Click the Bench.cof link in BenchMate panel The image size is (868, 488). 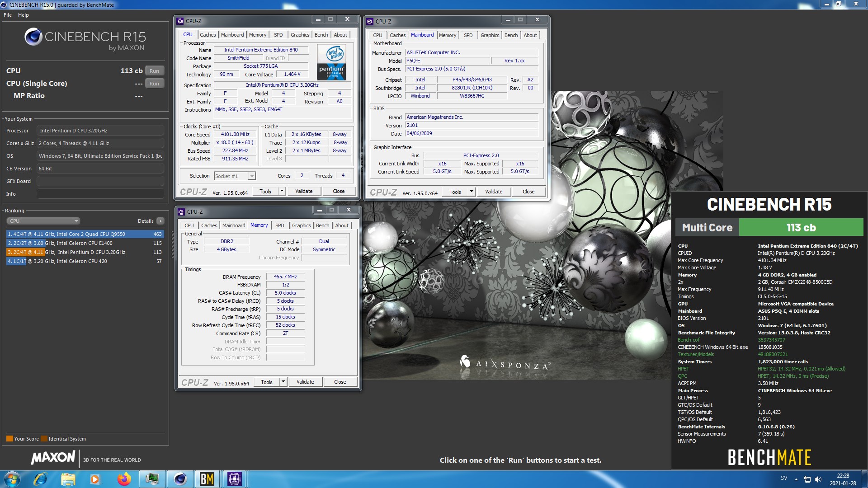(x=689, y=340)
